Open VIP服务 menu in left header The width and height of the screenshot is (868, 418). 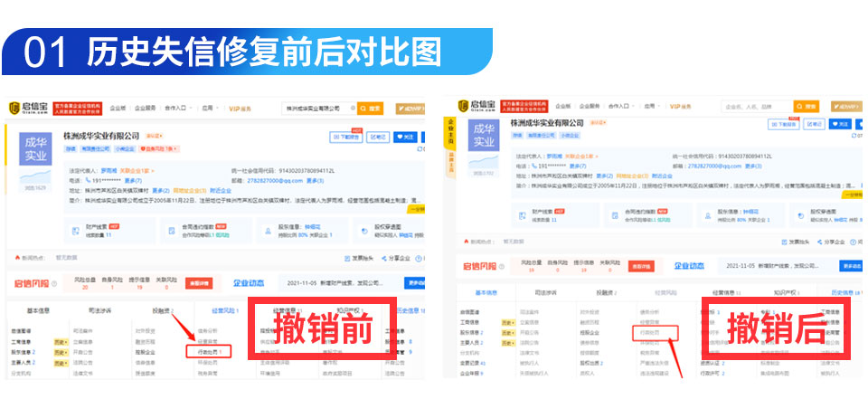click(x=239, y=108)
